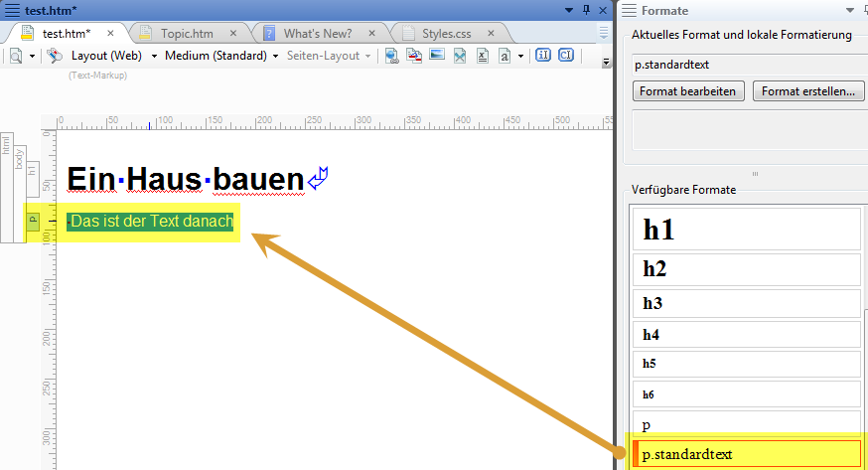The height and width of the screenshot is (470, 868).
Task: Toggle the second blue boxed markers button
Action: pos(565,56)
